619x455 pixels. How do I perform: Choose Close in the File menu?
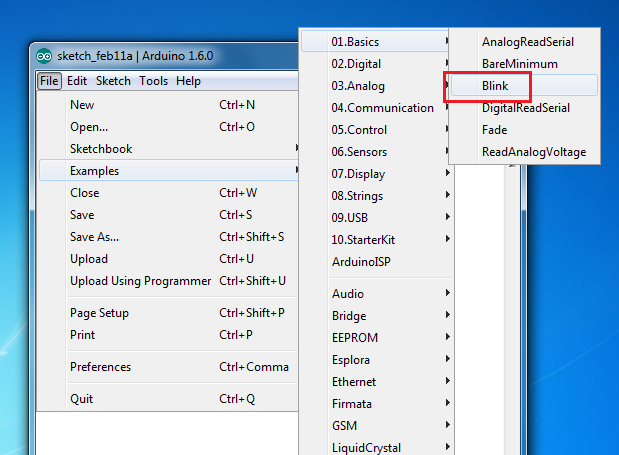tap(169, 193)
